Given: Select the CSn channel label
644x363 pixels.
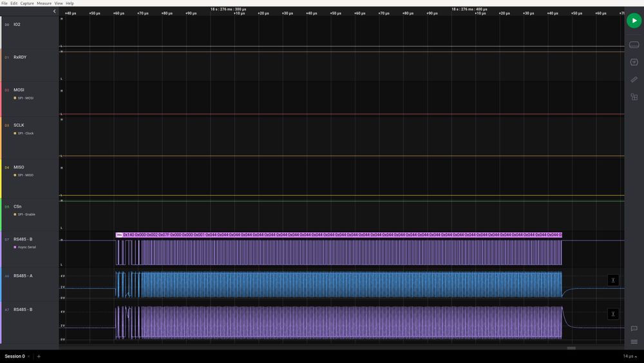Looking at the screenshot, I should (x=17, y=206).
